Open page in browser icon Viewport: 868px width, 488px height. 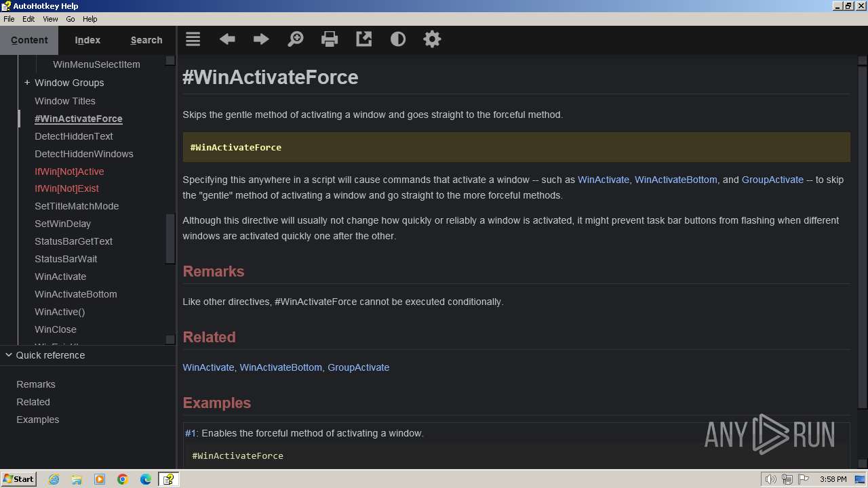364,39
